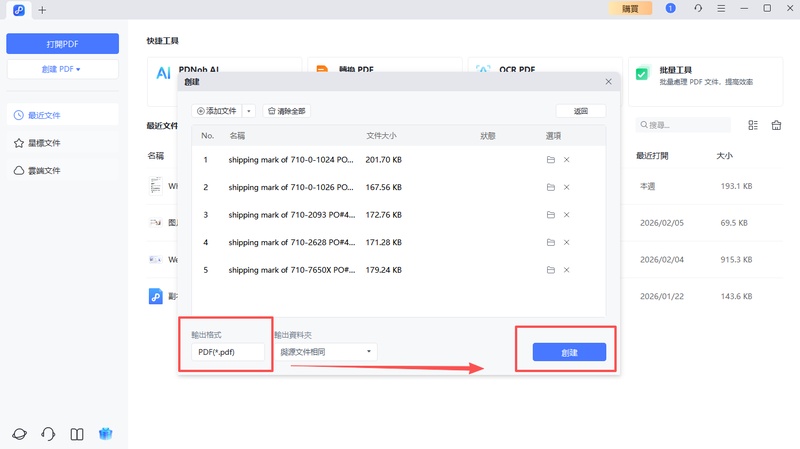This screenshot has height=449, width=800.
Task: Click the 2026/02/05 recent file date
Action: [x=662, y=223]
